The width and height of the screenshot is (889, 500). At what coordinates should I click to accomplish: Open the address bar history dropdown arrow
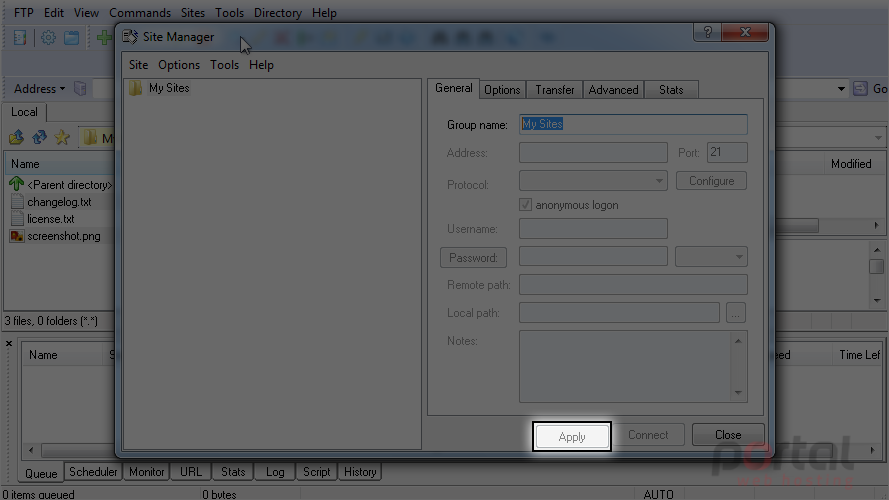tap(841, 89)
